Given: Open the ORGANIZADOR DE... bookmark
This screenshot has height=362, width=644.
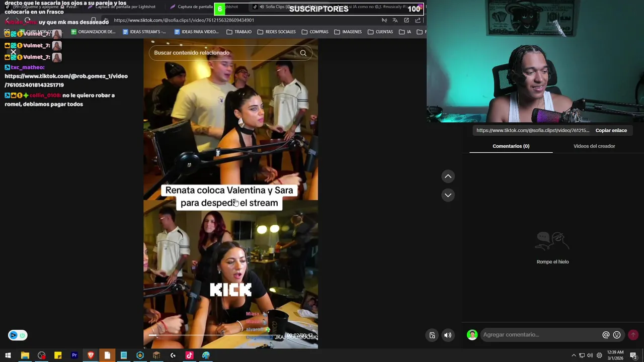Looking at the screenshot, I should [x=93, y=32].
